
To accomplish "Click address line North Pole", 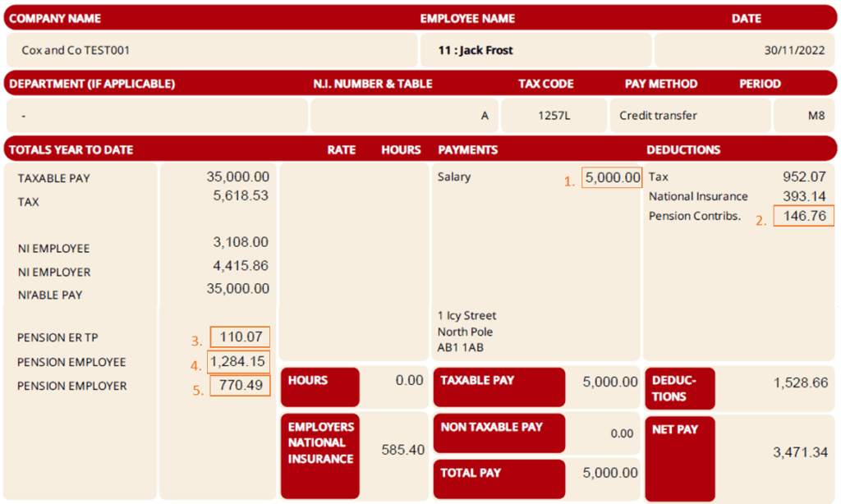I will [x=465, y=332].
